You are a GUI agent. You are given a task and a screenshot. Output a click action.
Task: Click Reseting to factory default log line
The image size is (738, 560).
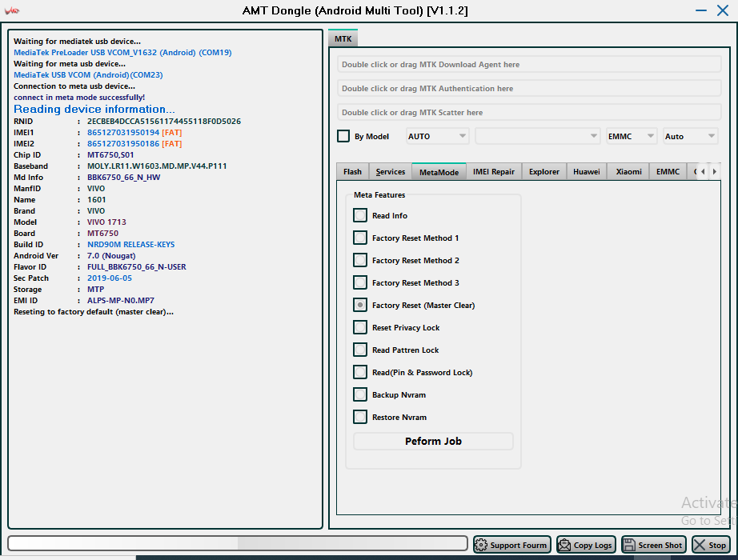[93, 312]
